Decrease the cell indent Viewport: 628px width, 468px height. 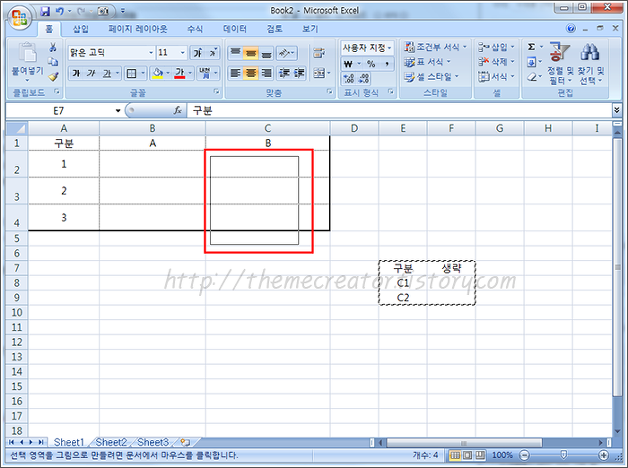tap(284, 73)
